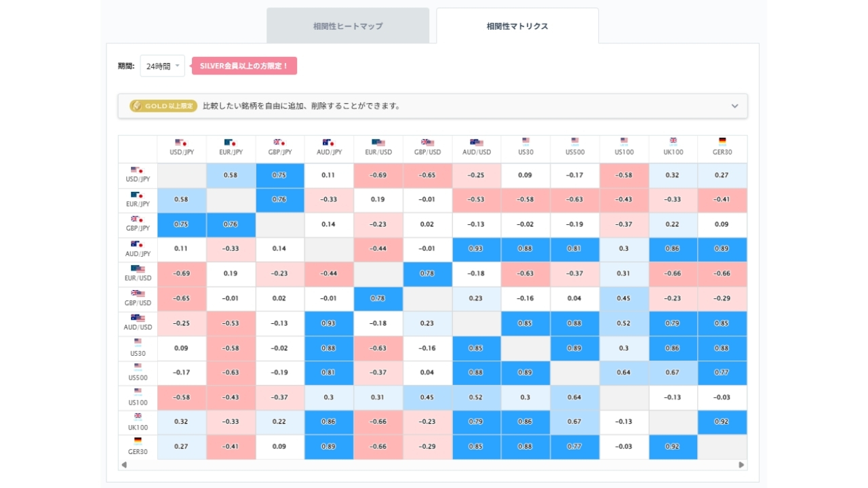Image resolution: width=868 pixels, height=488 pixels.
Task: Click the US500 row header label text
Action: pos(138,378)
